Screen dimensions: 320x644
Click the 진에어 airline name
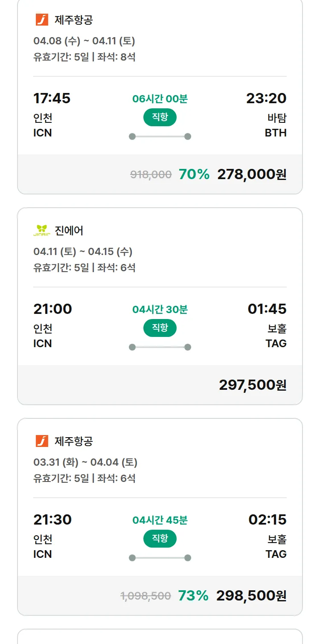coord(69,230)
